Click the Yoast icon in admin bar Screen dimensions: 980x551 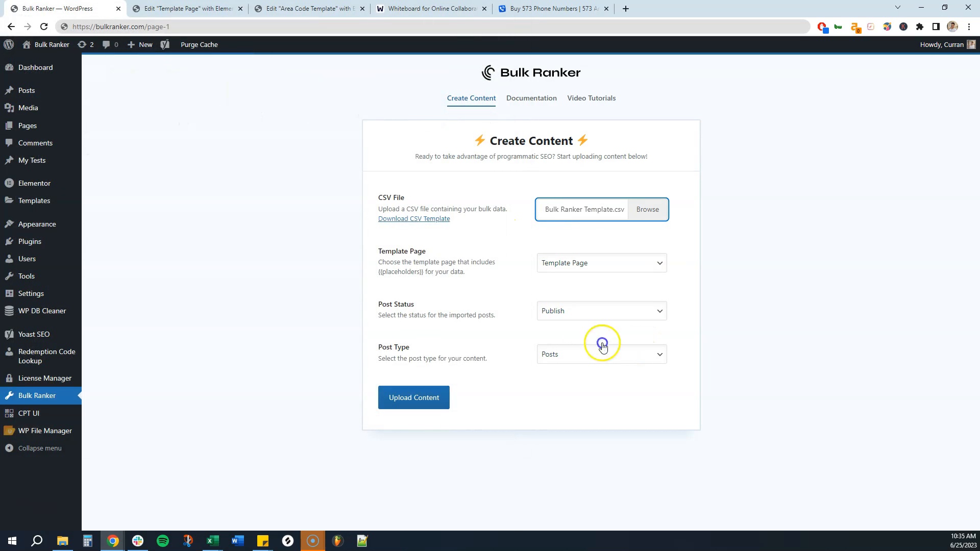(164, 44)
